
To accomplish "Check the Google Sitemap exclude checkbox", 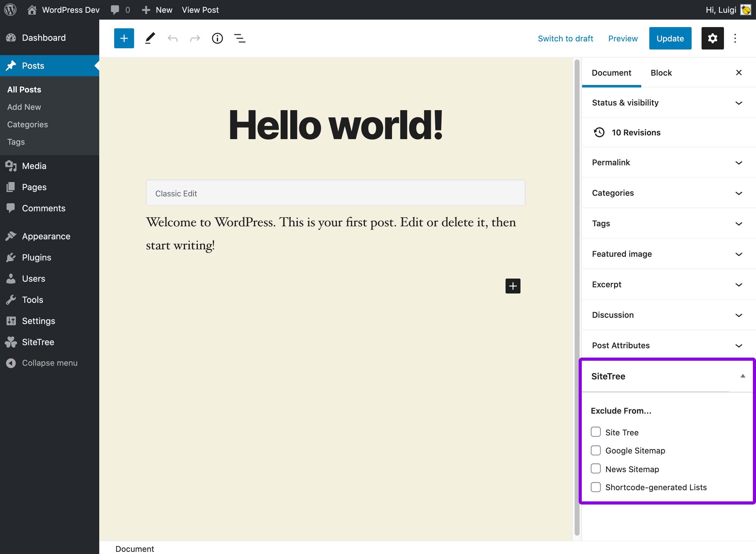I will (596, 450).
